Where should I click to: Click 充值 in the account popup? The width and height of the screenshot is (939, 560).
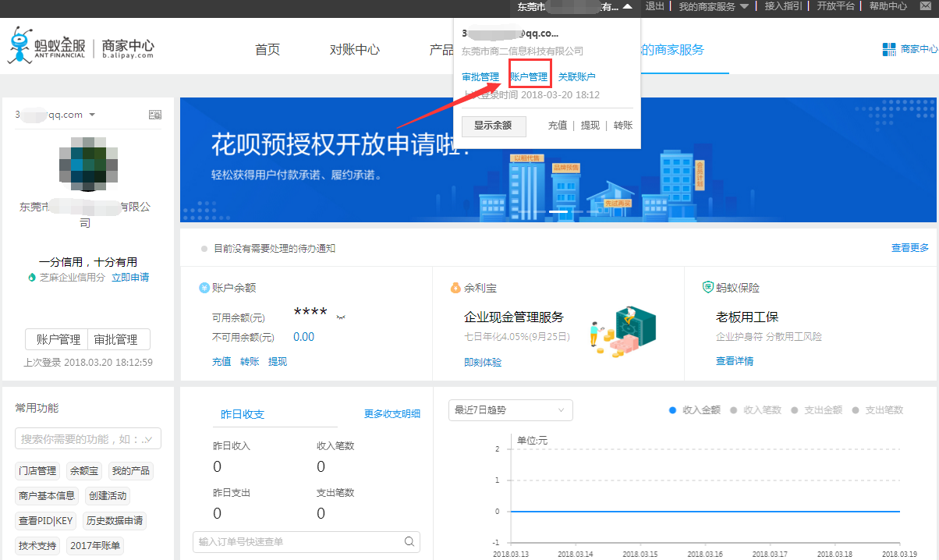[558, 126]
